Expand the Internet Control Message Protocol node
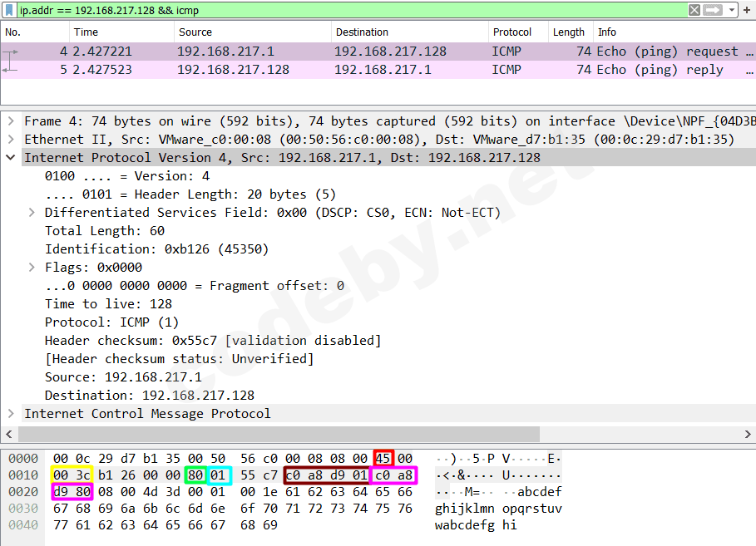This screenshot has height=546, width=756. pyautogui.click(x=11, y=414)
